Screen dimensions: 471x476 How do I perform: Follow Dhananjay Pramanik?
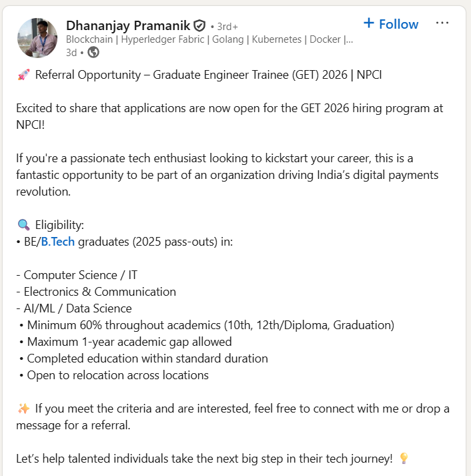pyautogui.click(x=391, y=24)
